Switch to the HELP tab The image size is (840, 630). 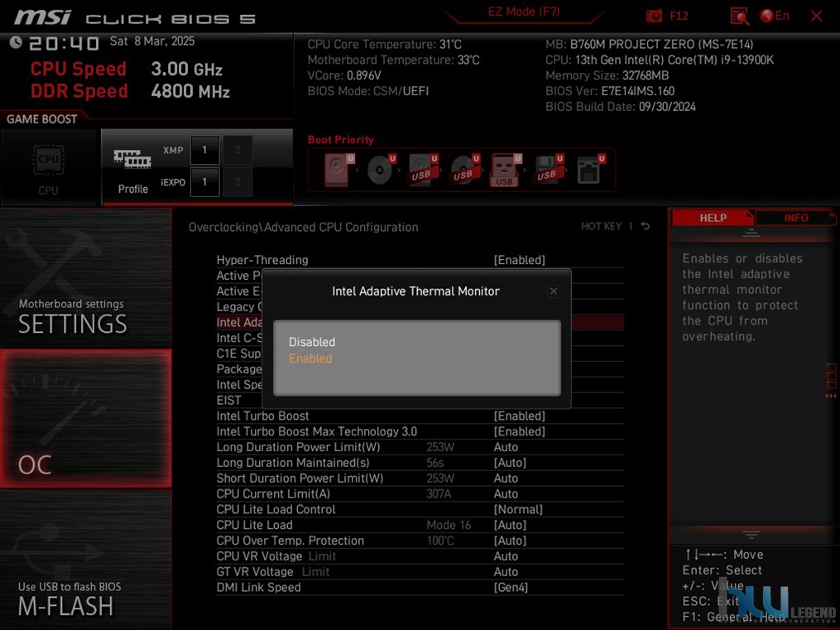click(713, 218)
